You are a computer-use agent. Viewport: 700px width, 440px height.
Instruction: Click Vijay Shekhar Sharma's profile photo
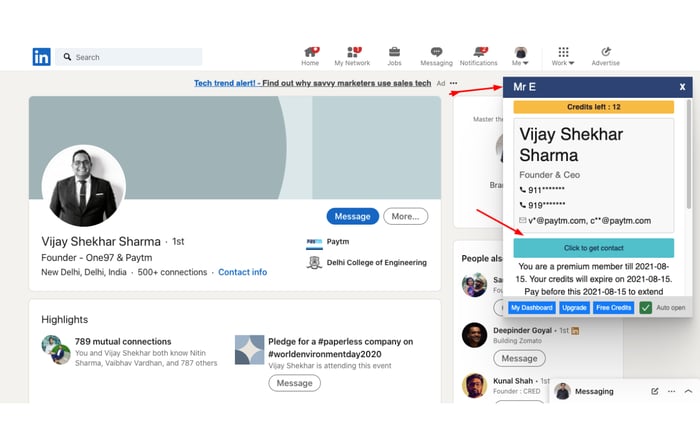pyautogui.click(x=83, y=186)
